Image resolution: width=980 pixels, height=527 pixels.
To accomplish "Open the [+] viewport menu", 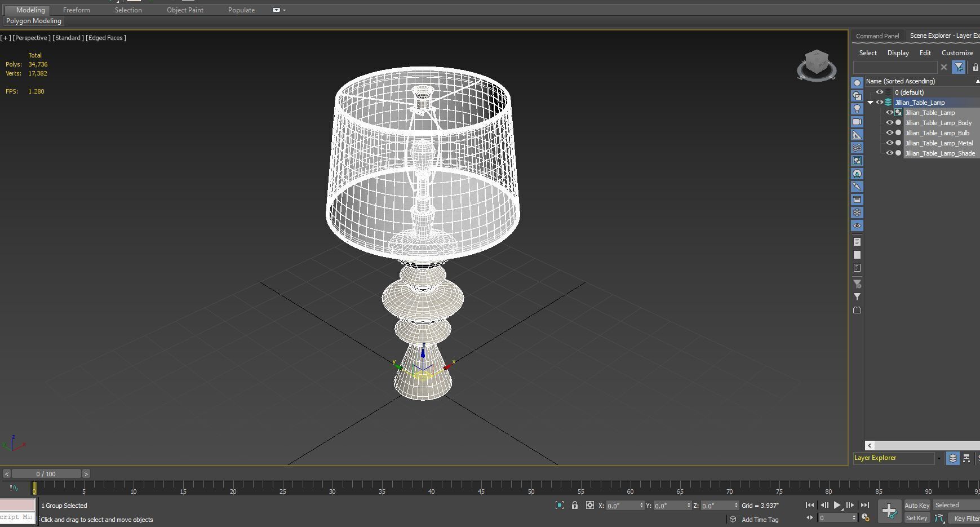I will click(x=5, y=38).
